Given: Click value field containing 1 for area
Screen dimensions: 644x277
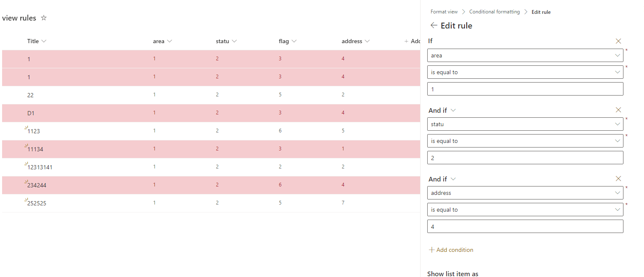Looking at the screenshot, I should point(525,89).
